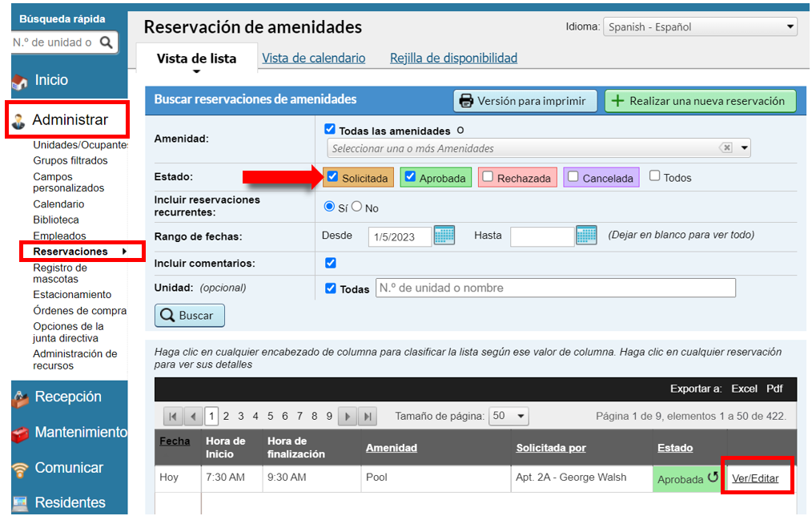Open the Hasta date calendar picker
Image resolution: width=812 pixels, height=520 pixels.
pos(586,235)
